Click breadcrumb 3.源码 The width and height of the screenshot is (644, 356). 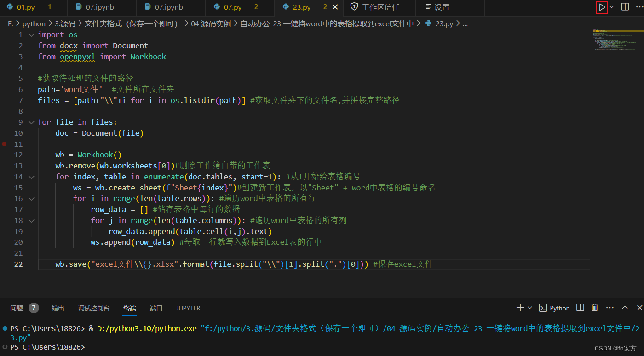[65, 24]
